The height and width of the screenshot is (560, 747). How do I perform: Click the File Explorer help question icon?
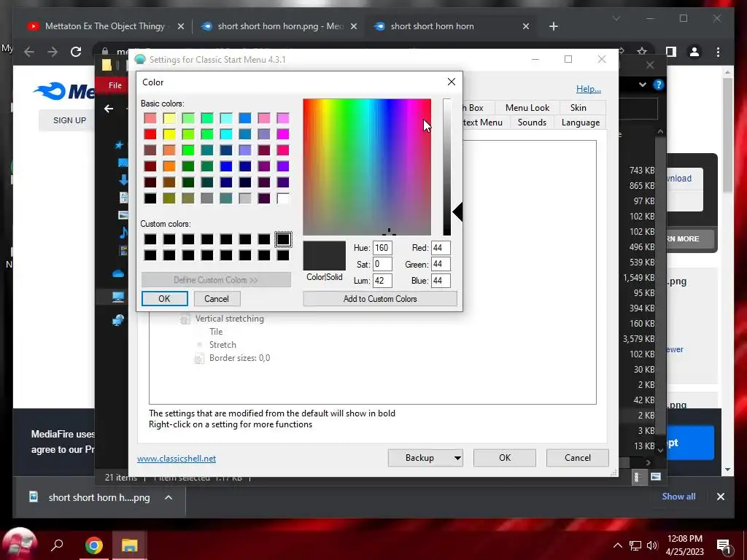pos(659,85)
